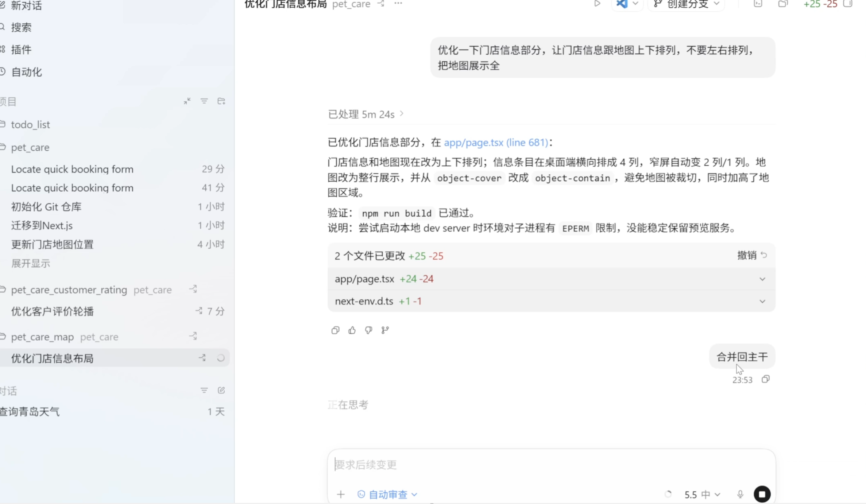Screen dimensions: 866x504
Task: Click the collapse all icon in projects header
Action: [x=187, y=101]
